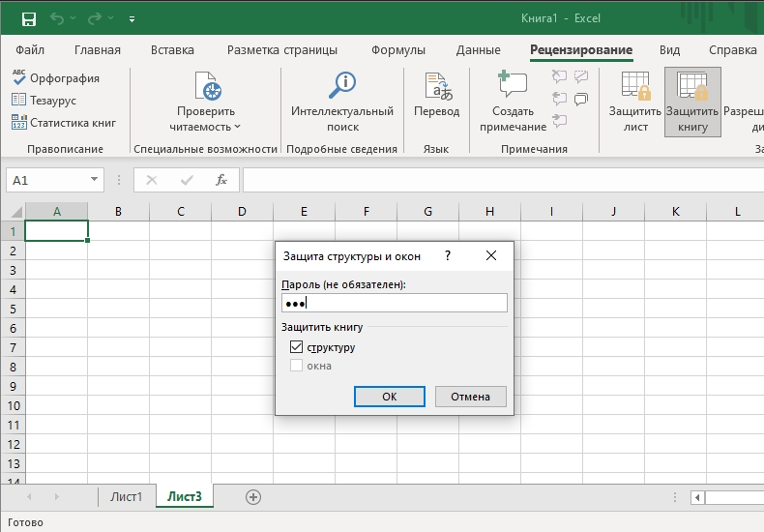Click the formula bar confirm checkmark
The image size is (764, 532).
coord(186,180)
